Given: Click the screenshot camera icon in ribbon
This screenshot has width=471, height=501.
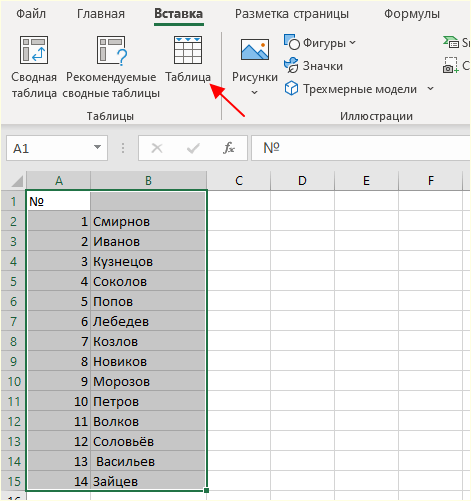Looking at the screenshot, I should [450, 65].
